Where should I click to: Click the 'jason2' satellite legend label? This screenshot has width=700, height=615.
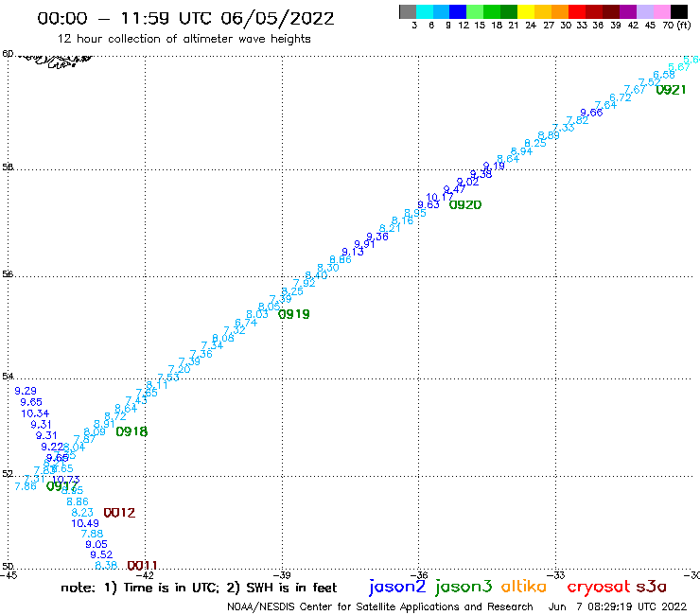[x=397, y=587]
